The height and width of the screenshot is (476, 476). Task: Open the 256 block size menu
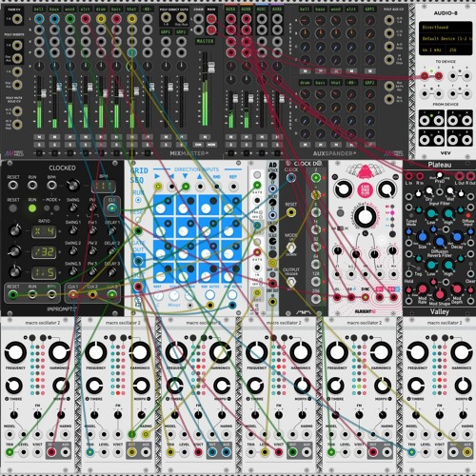coord(459,50)
